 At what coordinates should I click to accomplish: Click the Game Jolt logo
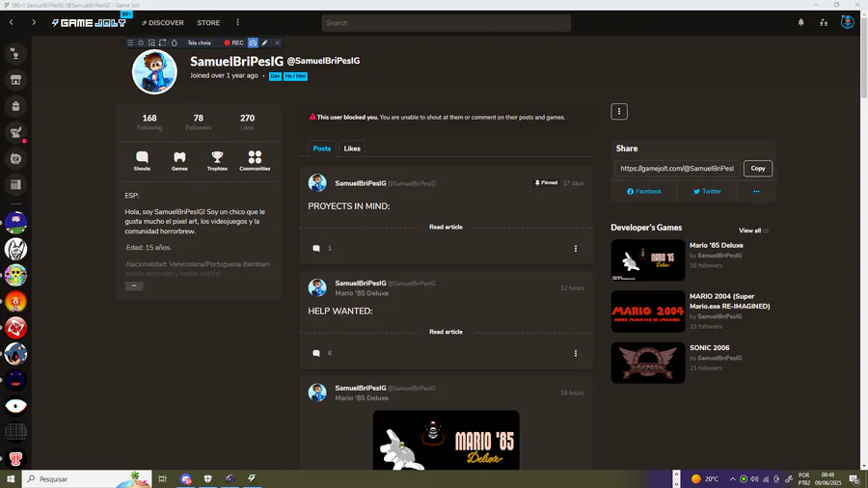coord(89,23)
